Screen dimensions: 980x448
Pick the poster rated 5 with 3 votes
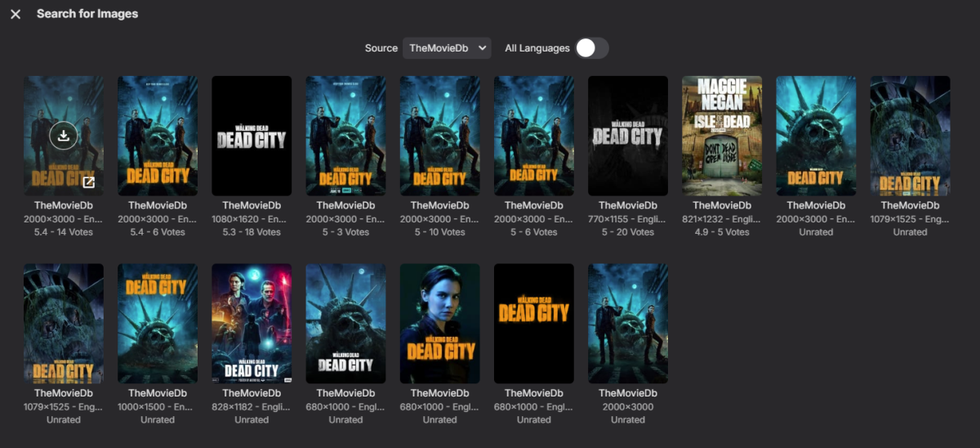345,136
